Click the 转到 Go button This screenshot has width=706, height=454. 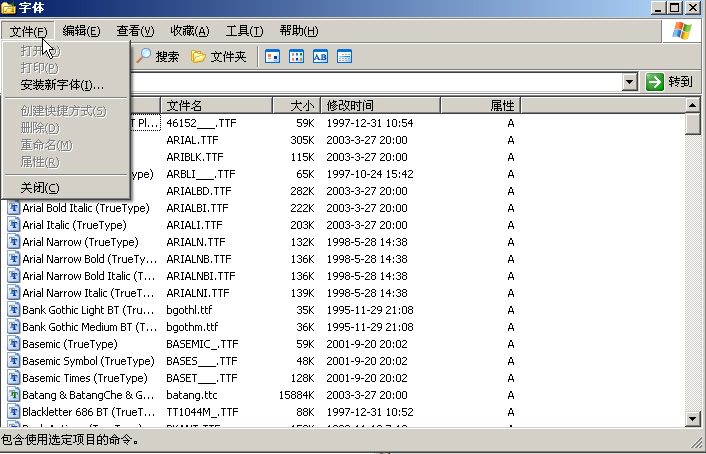[x=669, y=82]
